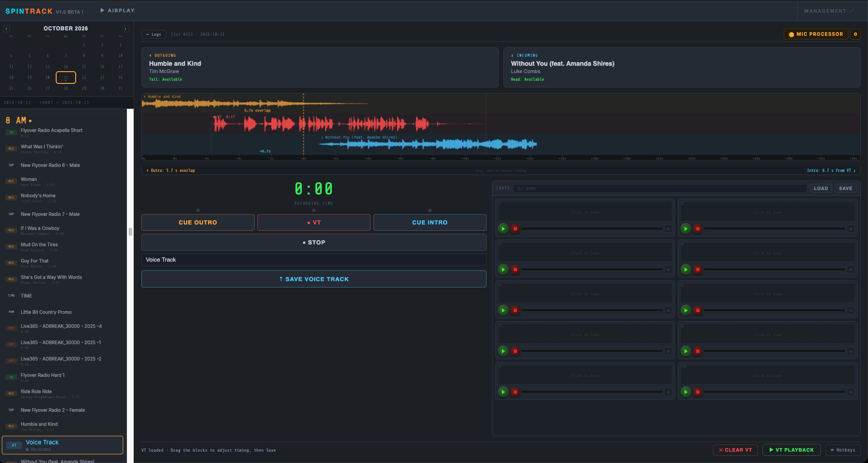The width and height of the screenshot is (868, 463).
Task: Click cart 1 progress slider
Action: 592,229
